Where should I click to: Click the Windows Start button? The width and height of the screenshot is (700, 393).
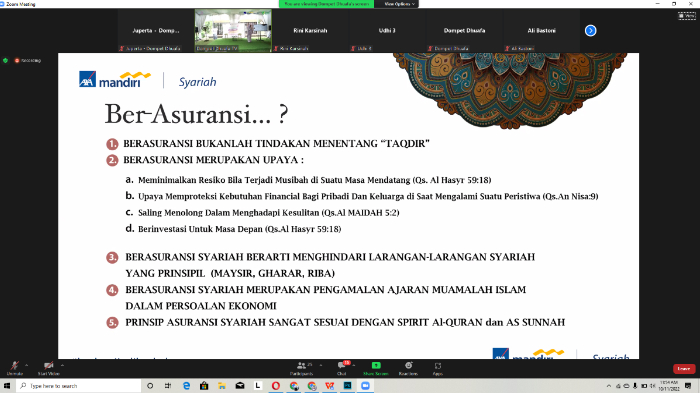tap(7, 385)
